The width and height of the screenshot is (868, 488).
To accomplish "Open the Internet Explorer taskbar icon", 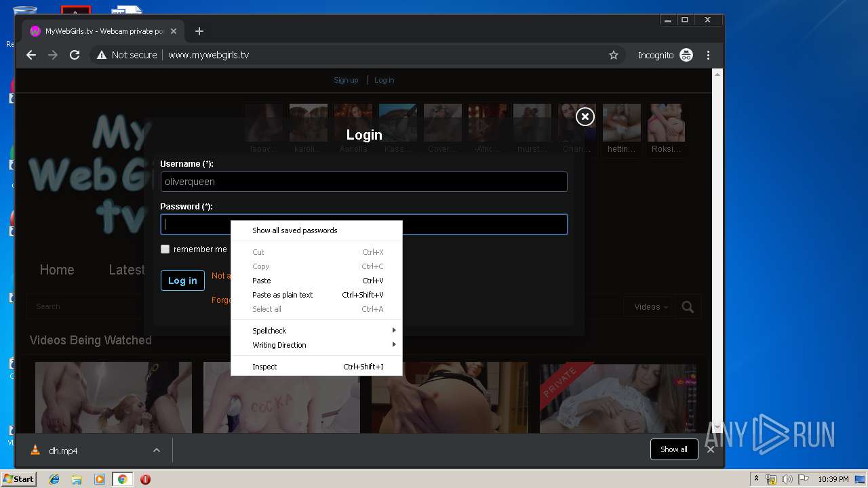I will coord(54,479).
